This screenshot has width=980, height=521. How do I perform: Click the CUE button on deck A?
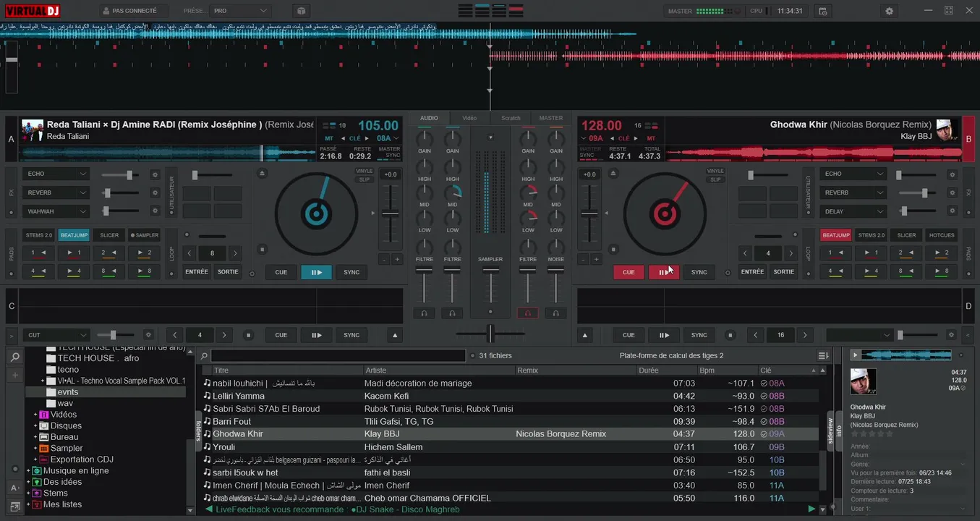tap(281, 272)
